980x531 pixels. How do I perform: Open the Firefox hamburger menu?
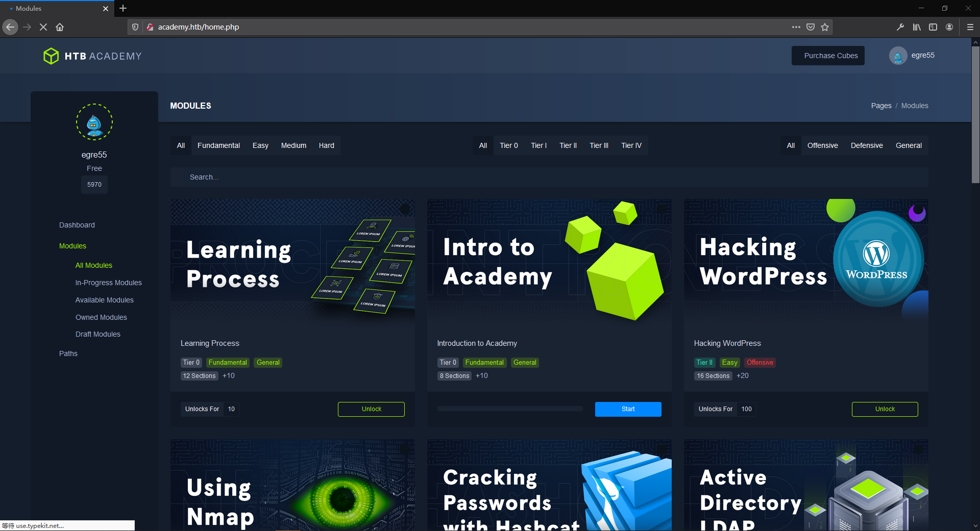(970, 27)
